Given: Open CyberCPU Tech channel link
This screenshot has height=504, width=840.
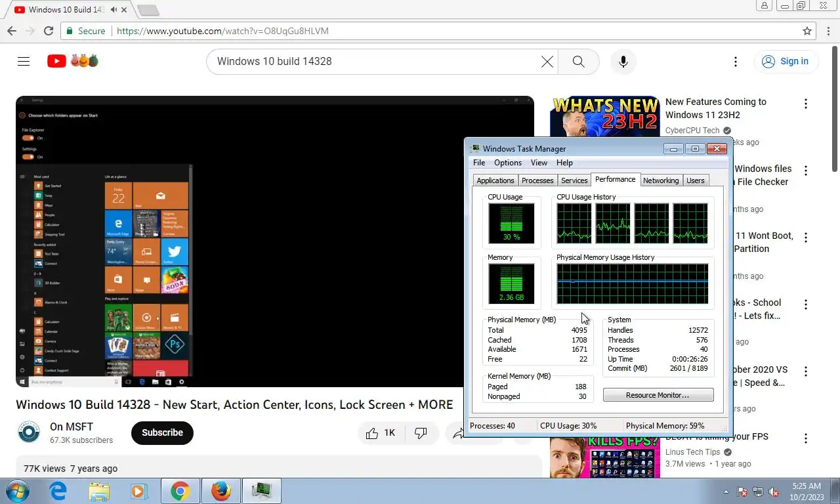Looking at the screenshot, I should [692, 131].
